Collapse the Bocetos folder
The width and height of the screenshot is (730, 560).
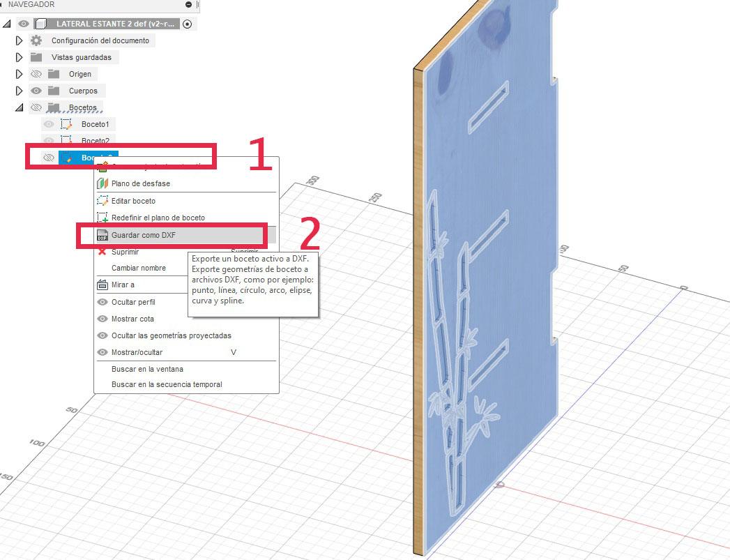(x=19, y=107)
